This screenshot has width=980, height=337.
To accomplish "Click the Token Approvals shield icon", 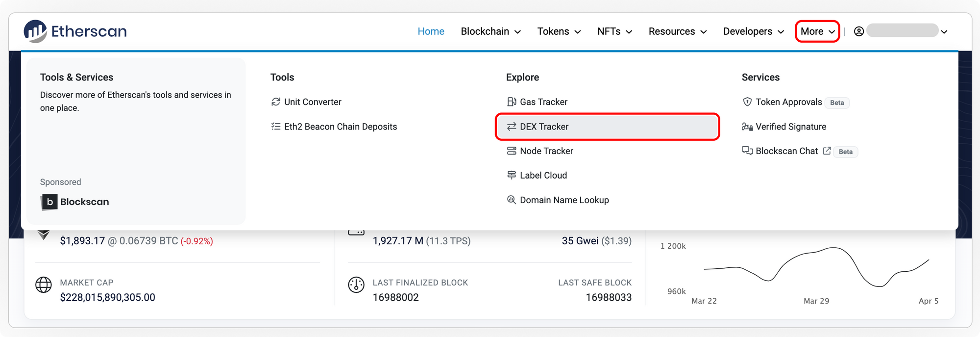I will [747, 102].
